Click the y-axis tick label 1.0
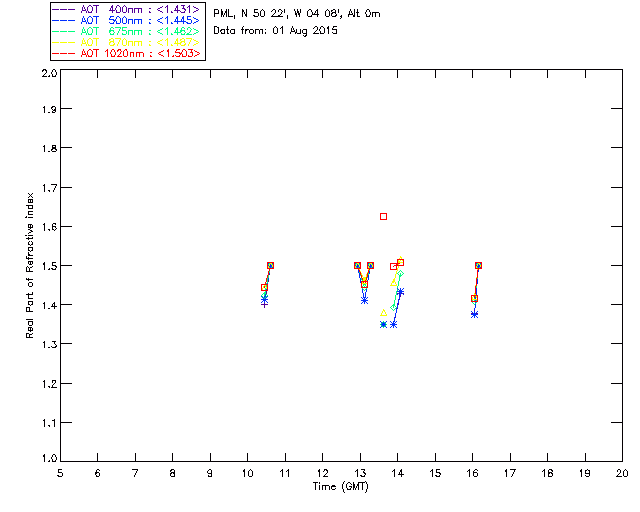640x512 pixels. pos(49,458)
